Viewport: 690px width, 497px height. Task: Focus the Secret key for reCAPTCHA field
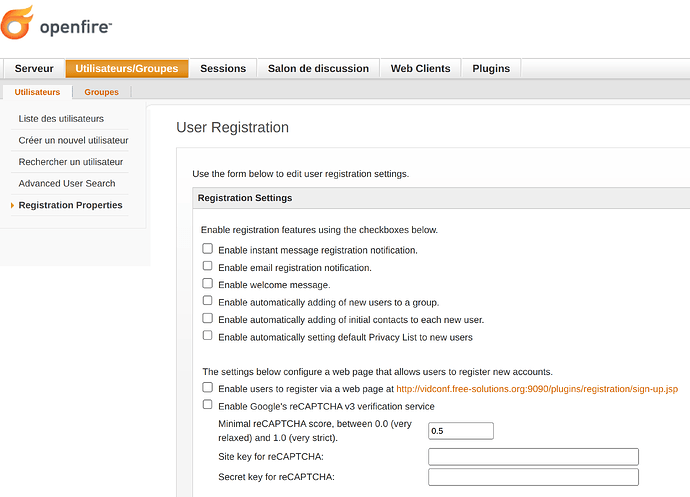point(533,477)
